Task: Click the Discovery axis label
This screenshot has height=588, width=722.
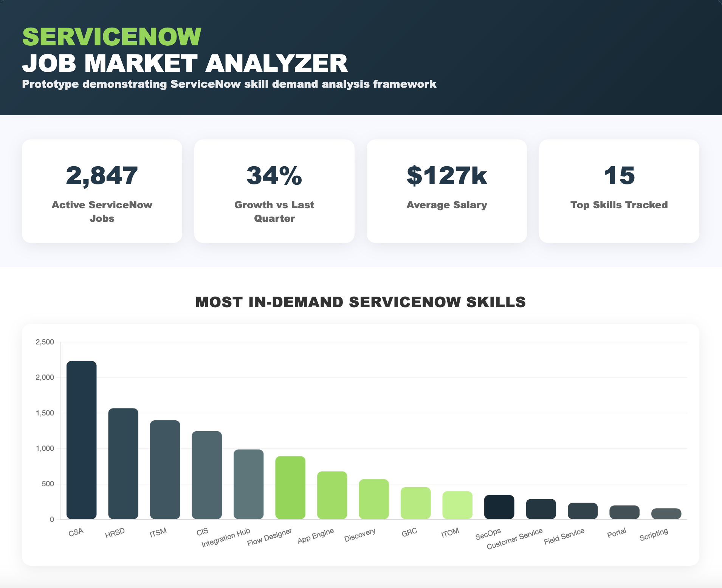Action: 360,535
